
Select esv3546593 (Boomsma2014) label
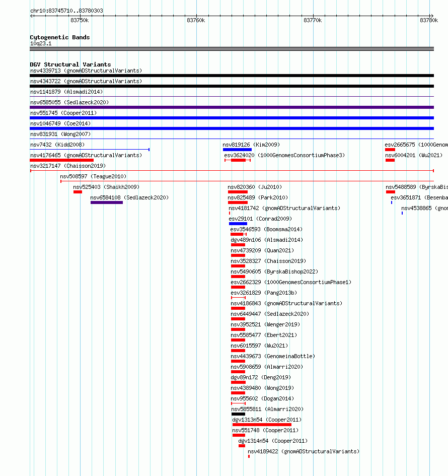[x=266, y=230]
